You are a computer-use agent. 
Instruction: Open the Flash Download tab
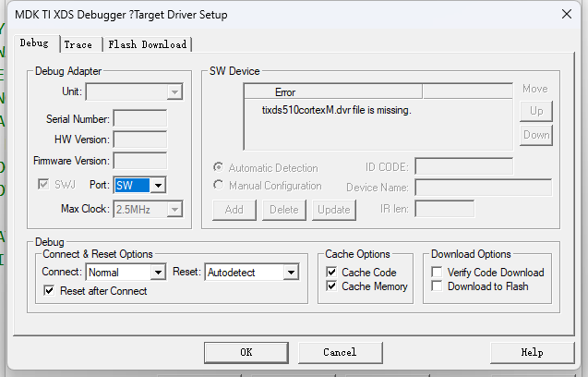(148, 44)
